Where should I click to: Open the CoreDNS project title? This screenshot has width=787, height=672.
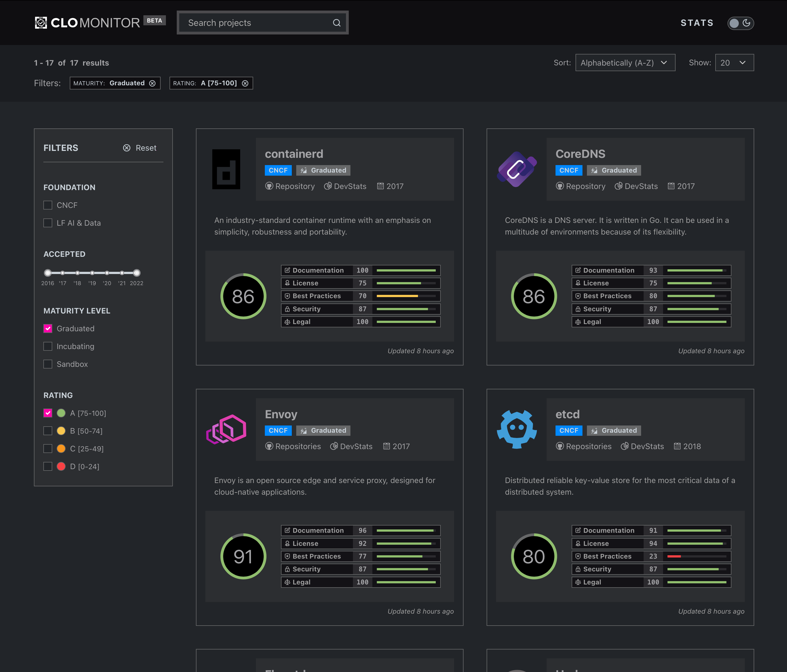point(580,154)
